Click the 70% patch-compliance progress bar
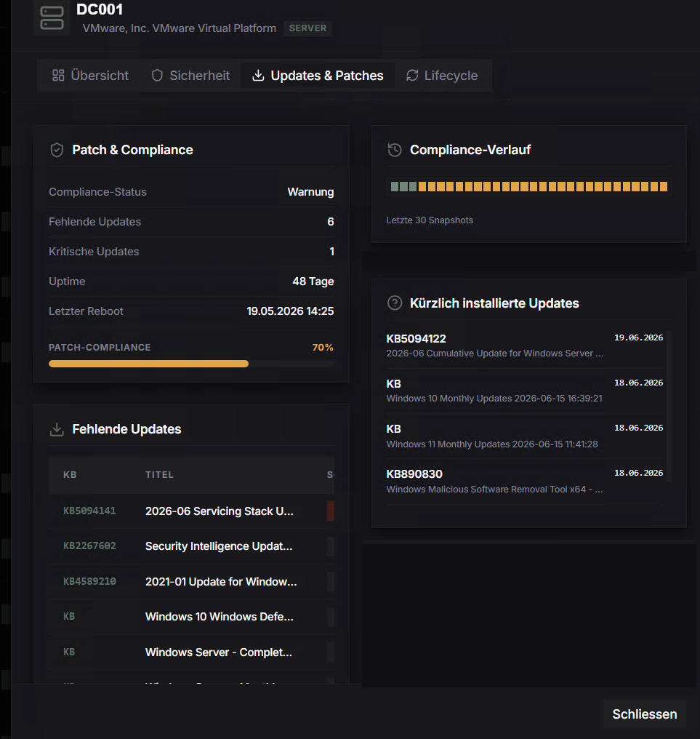700x739 pixels. 191,364
